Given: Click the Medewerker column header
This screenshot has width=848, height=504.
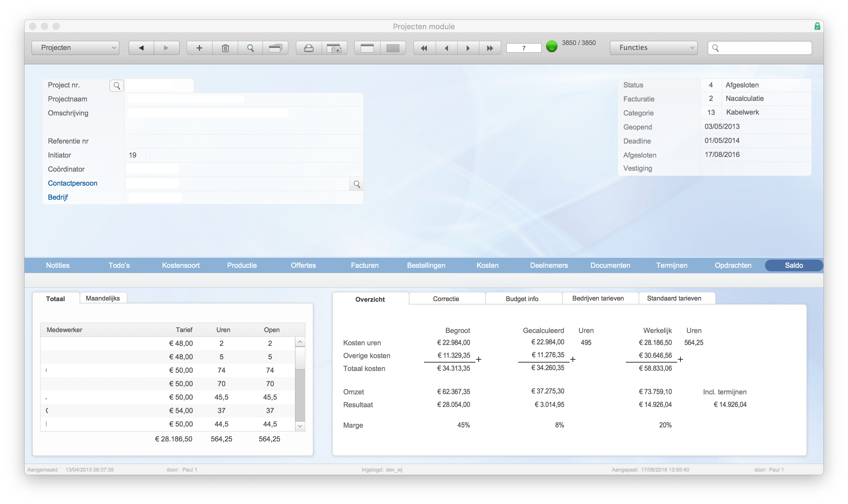Looking at the screenshot, I should pyautogui.click(x=65, y=329).
